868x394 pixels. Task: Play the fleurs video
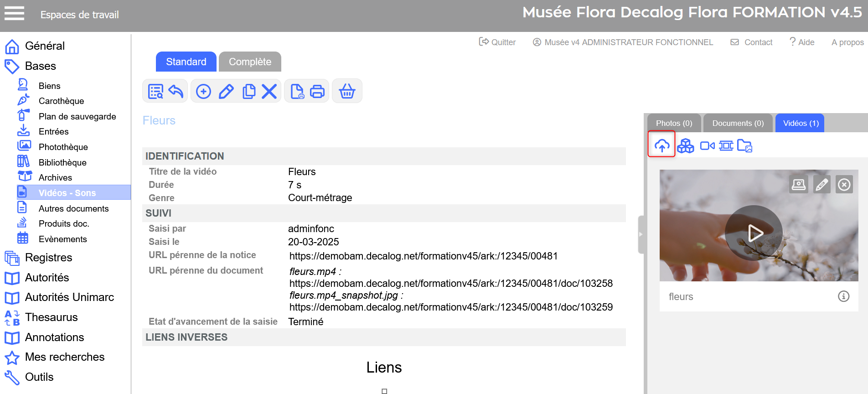(x=754, y=233)
